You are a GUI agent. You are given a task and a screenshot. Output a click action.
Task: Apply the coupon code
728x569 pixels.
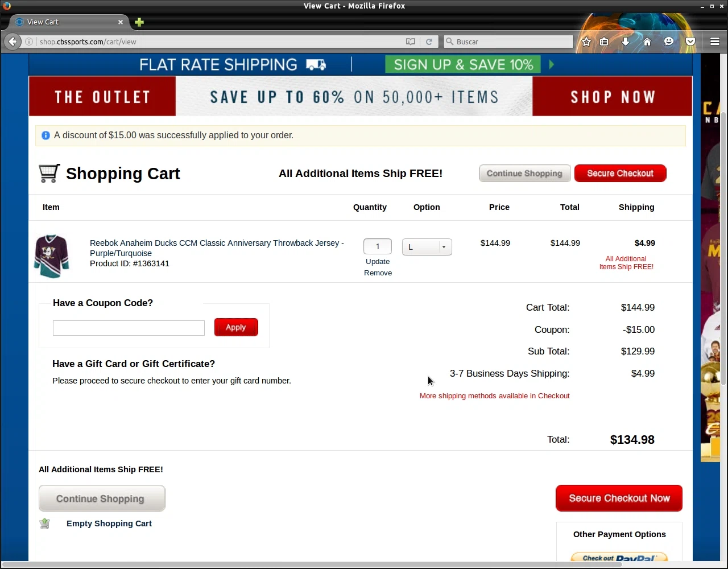[236, 327]
